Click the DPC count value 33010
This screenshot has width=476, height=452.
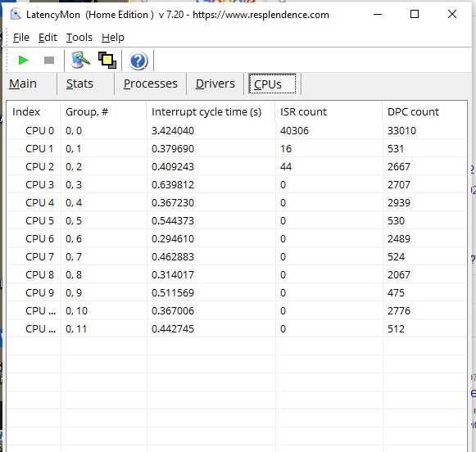(x=401, y=131)
